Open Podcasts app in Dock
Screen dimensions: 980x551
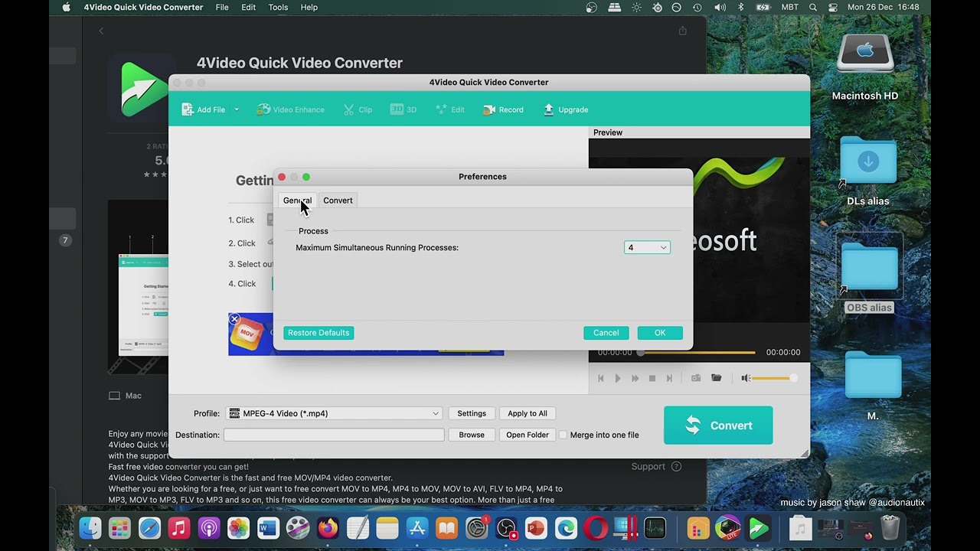click(x=209, y=528)
